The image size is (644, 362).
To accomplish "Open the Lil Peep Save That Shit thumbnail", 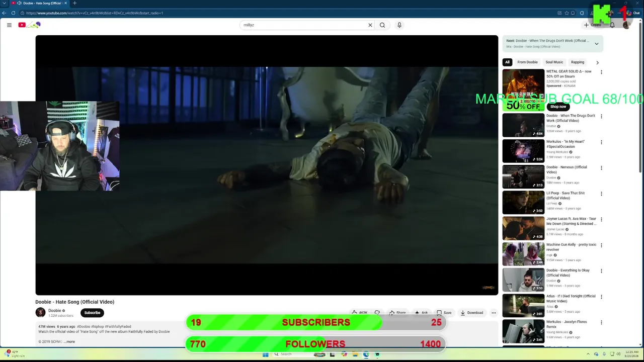I will (x=523, y=202).
